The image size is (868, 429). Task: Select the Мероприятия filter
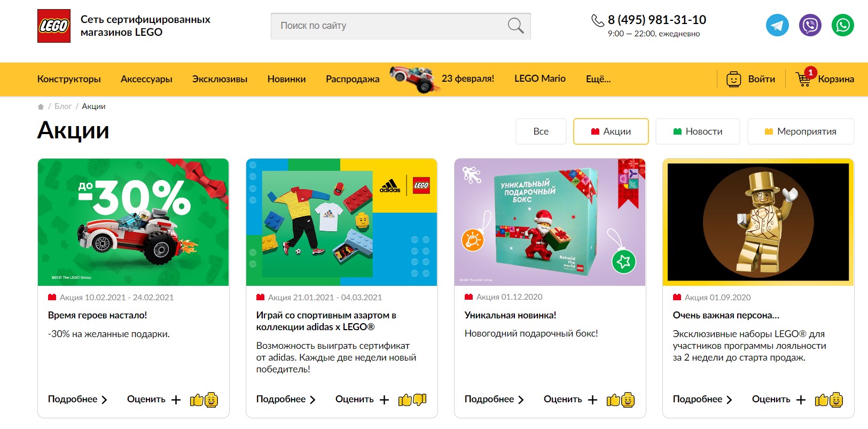(x=801, y=131)
